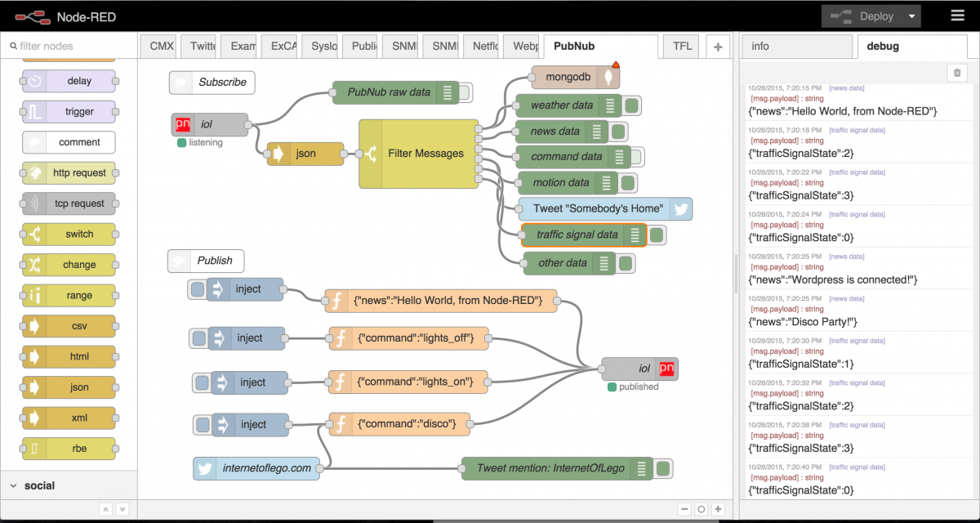Disable the traffic signal data debug button
Viewport: 980px width, 523px height.
coord(657,235)
